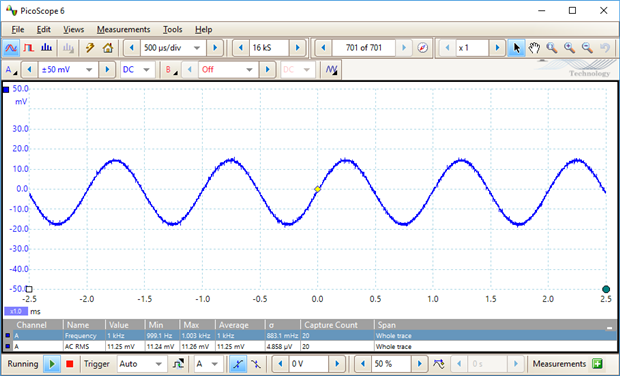Click the Zoom out magnifier icon
The height and width of the screenshot is (376, 620).
(x=587, y=48)
